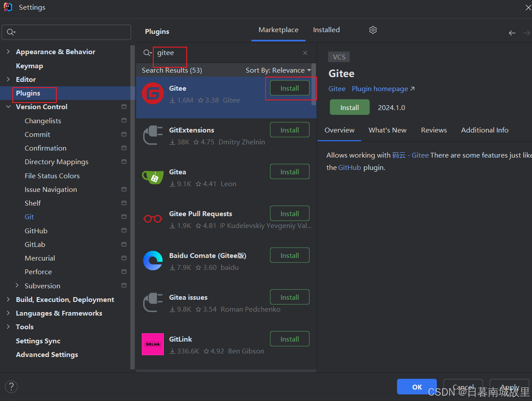This screenshot has width=532, height=401.
Task: Install the GitLink plugin
Action: coord(290,339)
